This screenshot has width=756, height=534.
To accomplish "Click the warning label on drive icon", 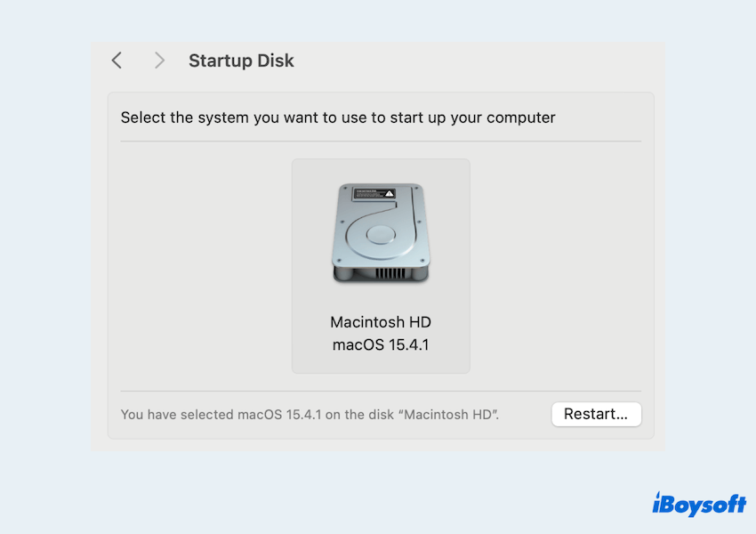I will tap(374, 193).
